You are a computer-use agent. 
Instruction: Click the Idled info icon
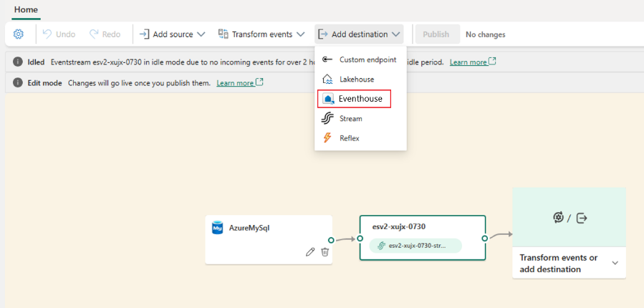point(18,62)
